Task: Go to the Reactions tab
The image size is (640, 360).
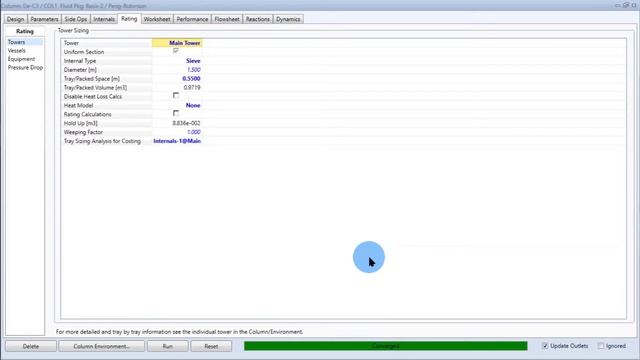Action: 258,19
